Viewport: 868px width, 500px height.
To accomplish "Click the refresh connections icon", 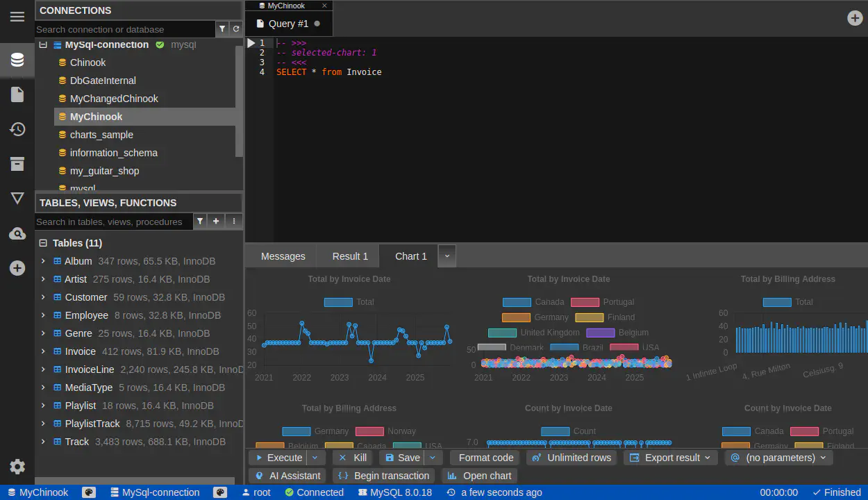I will coord(236,29).
